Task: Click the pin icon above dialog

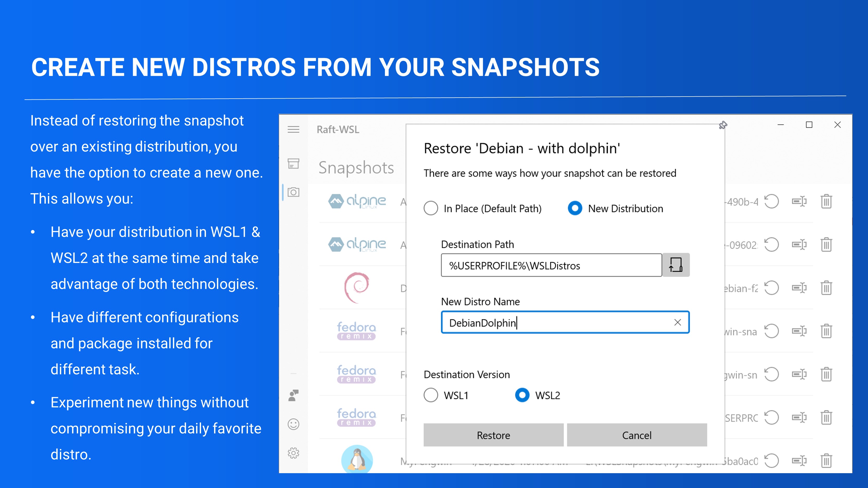Action: (x=723, y=125)
